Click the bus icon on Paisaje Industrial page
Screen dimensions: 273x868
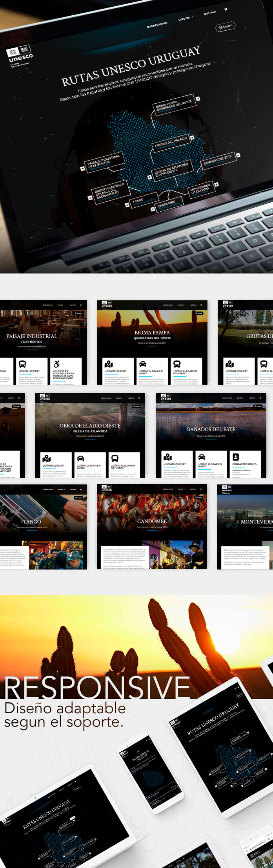22,364
